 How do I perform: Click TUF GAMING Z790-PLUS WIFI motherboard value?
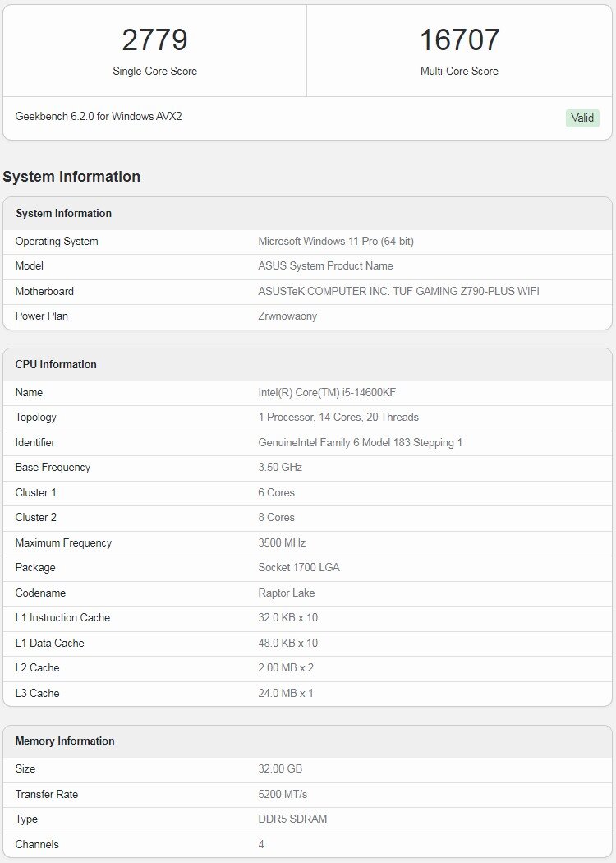click(x=398, y=291)
